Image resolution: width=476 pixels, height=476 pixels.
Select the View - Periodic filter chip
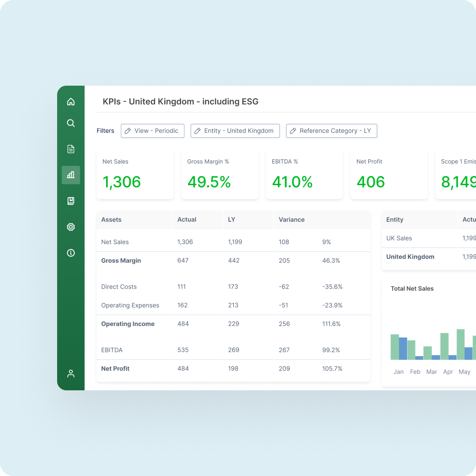(152, 130)
